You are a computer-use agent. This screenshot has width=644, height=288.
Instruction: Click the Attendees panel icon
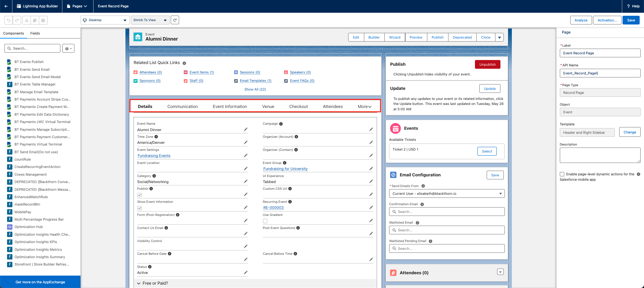click(393, 273)
